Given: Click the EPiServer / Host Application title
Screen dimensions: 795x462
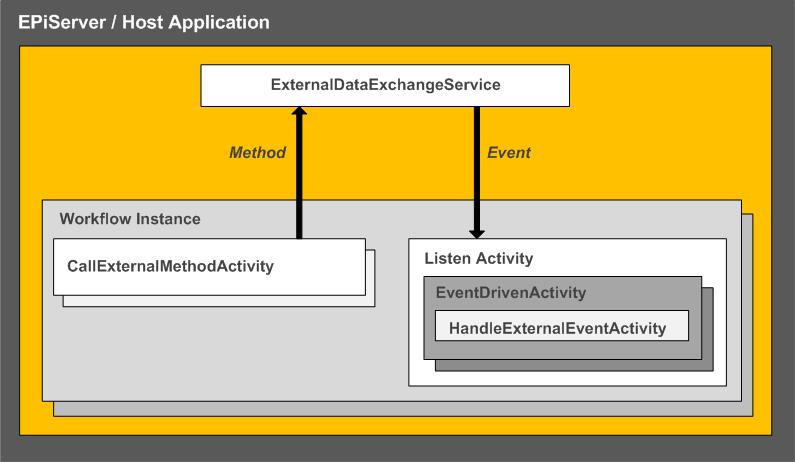Looking at the screenshot, I should [144, 22].
